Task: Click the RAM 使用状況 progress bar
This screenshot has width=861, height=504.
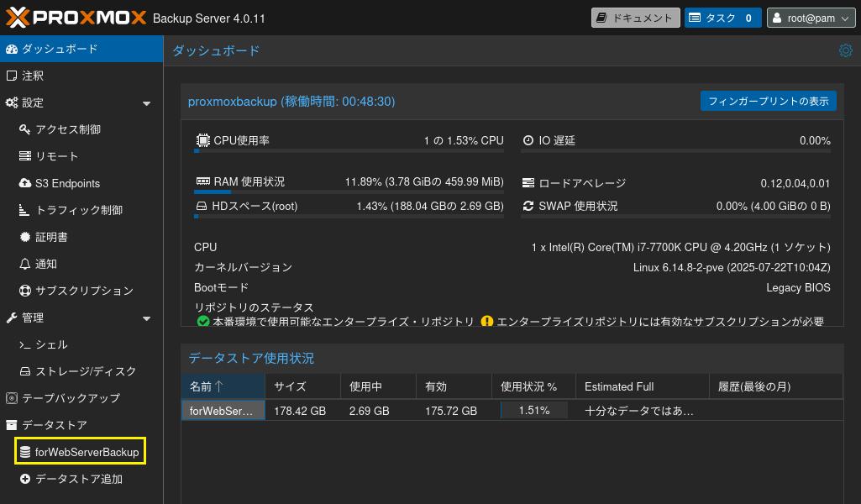Action: (349, 192)
